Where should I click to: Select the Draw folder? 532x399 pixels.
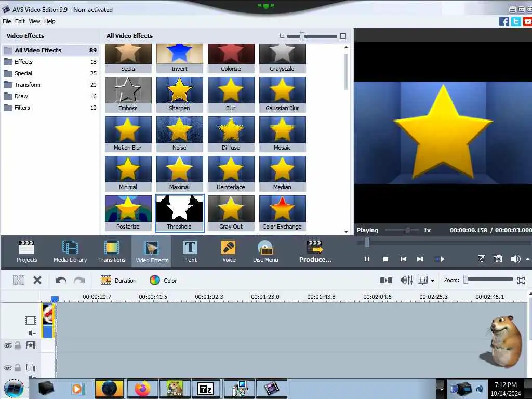click(x=50, y=96)
